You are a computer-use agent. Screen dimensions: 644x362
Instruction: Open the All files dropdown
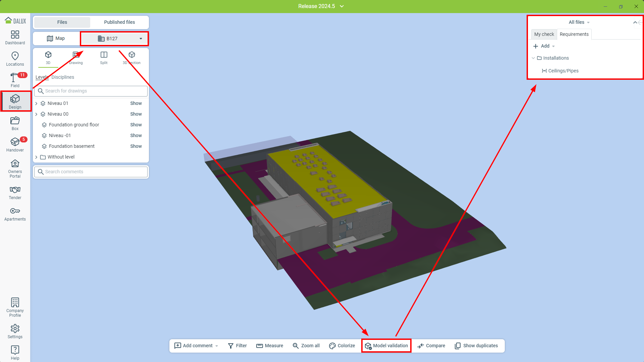pyautogui.click(x=579, y=22)
